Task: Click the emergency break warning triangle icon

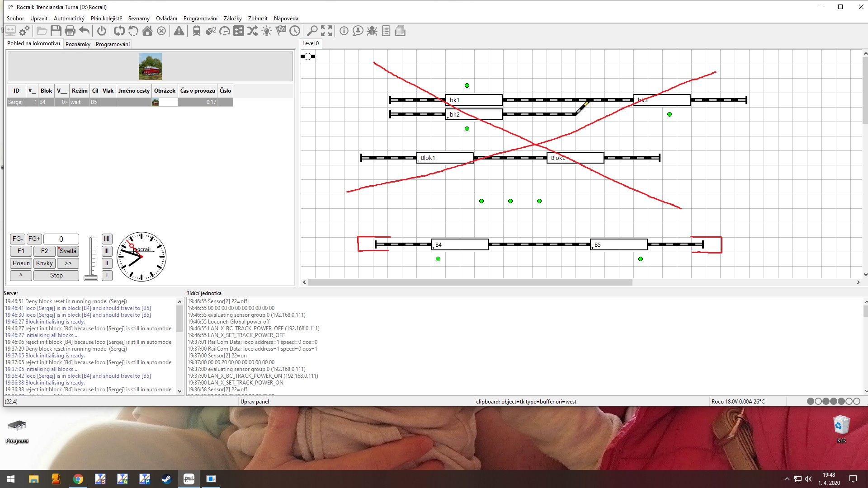Action: pyautogui.click(x=179, y=31)
